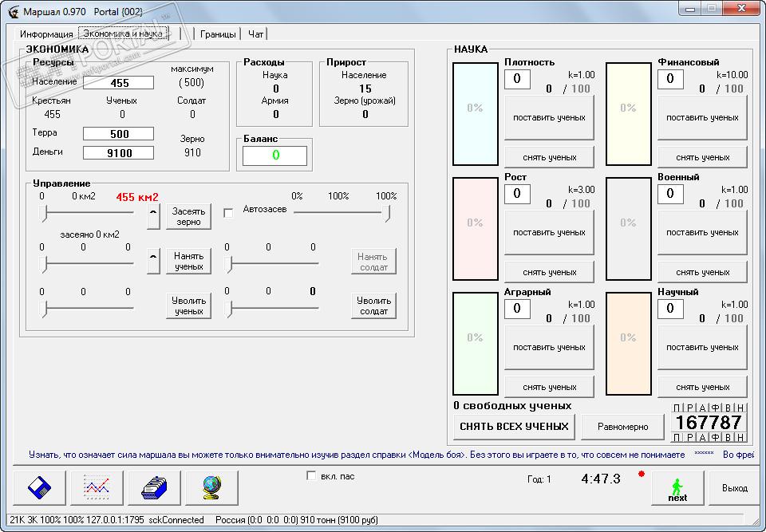Click the Баланс field with green 0
Screen dimensions: 766x532
pyautogui.click(x=275, y=156)
